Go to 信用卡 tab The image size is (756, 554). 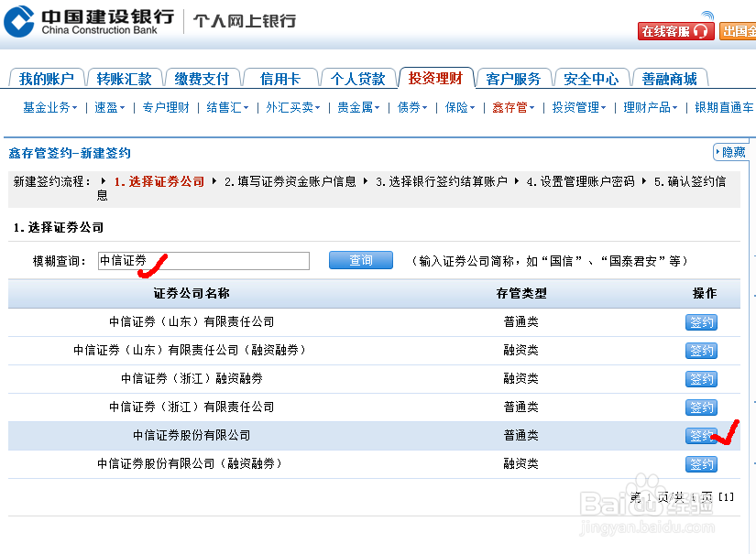coord(280,79)
